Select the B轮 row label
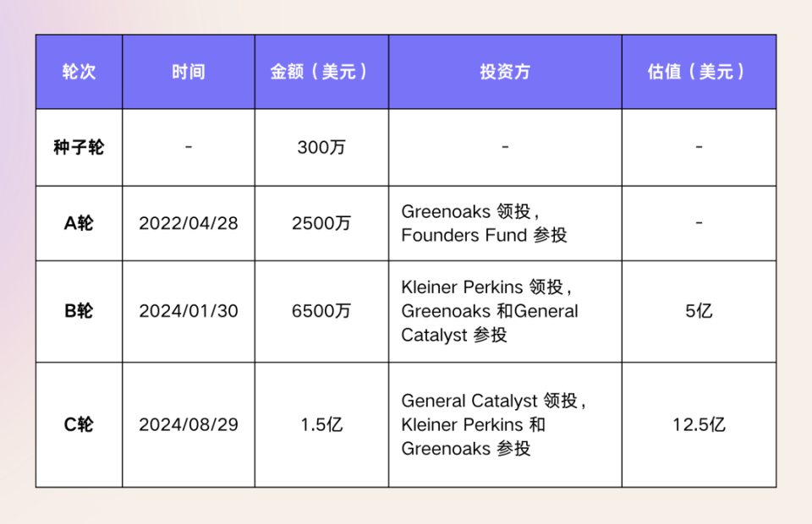 79,311
